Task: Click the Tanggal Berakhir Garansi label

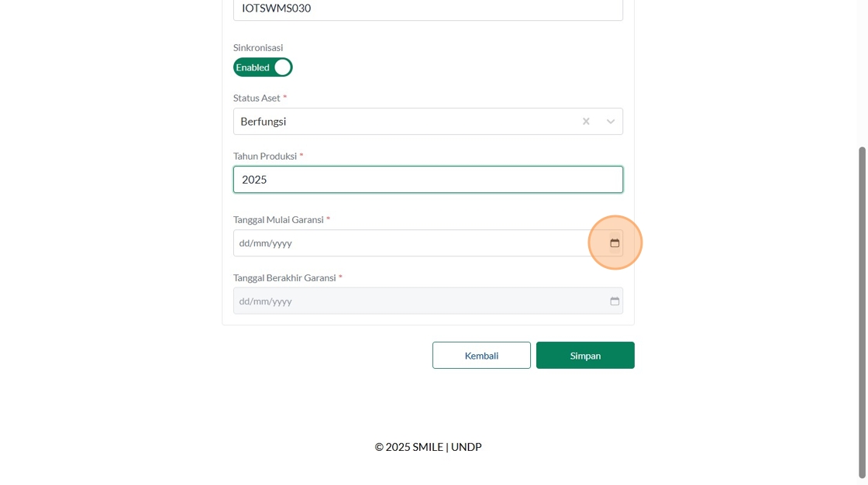Action: click(x=284, y=278)
